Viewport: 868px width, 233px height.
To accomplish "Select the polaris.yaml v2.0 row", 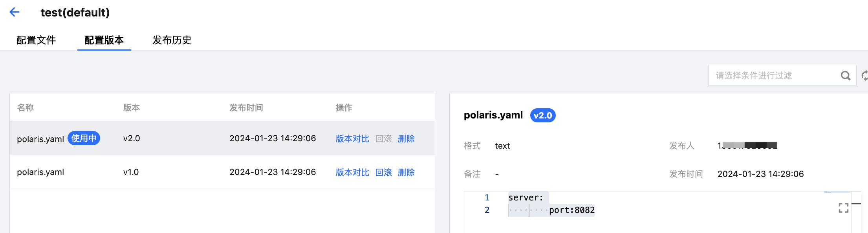I will click(x=222, y=138).
